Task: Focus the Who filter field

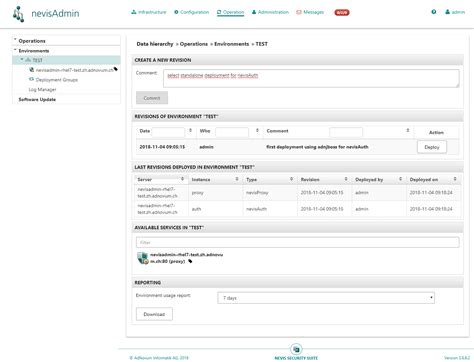Action: [x=232, y=132]
